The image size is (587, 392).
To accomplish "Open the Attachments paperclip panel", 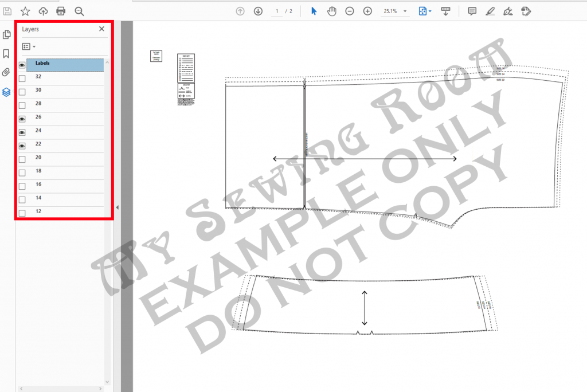I will [x=6, y=72].
